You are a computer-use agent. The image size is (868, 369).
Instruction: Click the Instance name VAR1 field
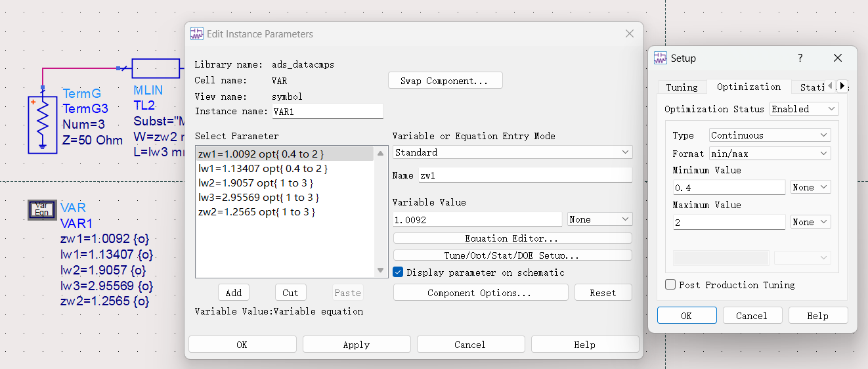(328, 111)
